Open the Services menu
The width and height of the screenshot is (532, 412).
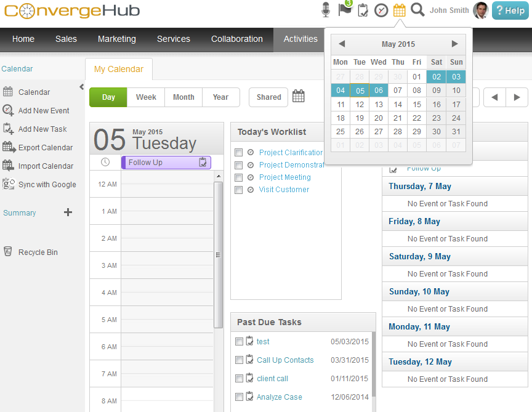coord(174,39)
